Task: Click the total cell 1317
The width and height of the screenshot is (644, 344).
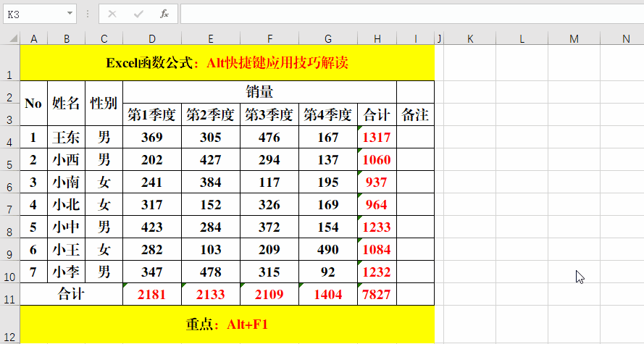Action: [377, 137]
